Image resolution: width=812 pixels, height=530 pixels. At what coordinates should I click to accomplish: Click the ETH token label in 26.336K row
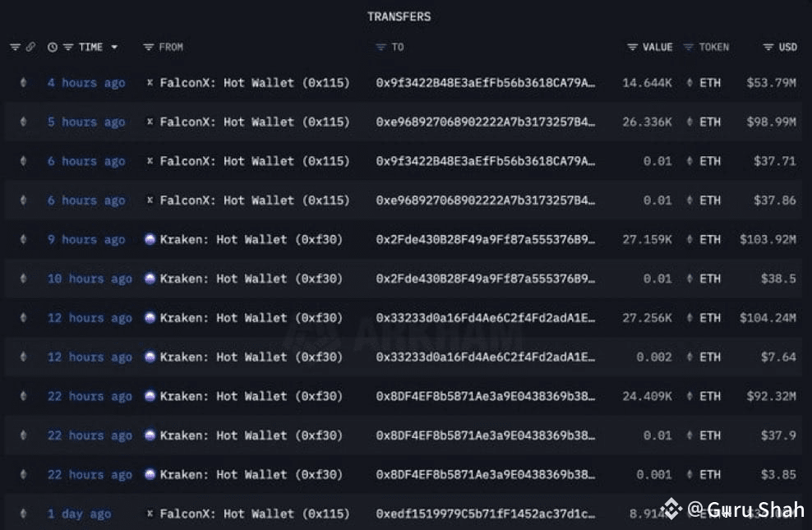(x=709, y=122)
